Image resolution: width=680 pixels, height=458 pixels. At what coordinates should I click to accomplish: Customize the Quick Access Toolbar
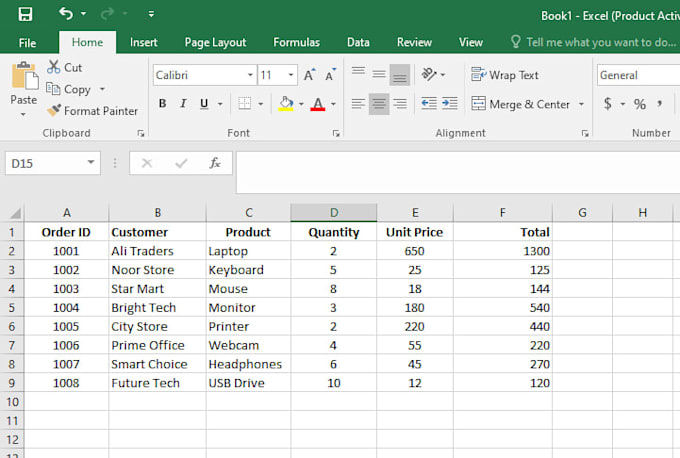(x=151, y=14)
